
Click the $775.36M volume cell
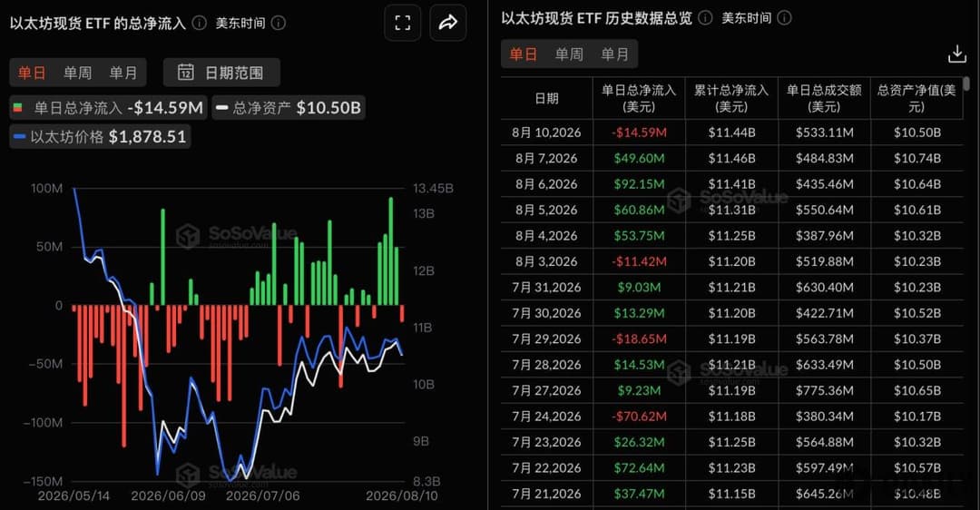click(824, 390)
